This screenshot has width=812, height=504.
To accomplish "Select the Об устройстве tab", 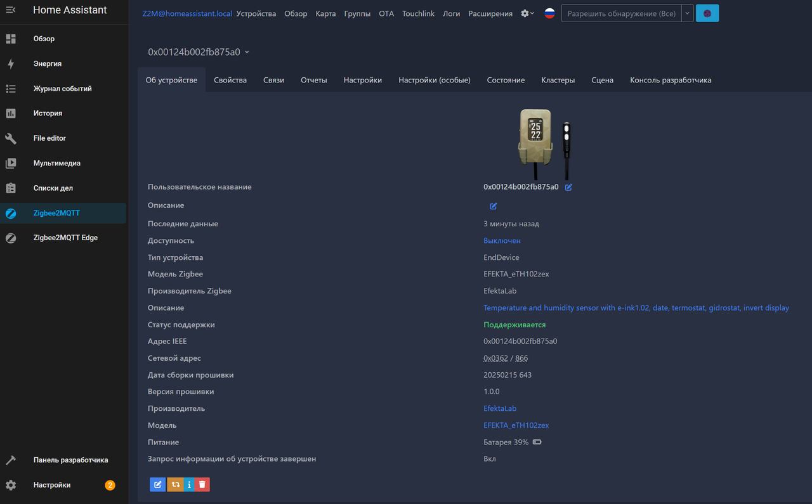I will click(x=171, y=80).
